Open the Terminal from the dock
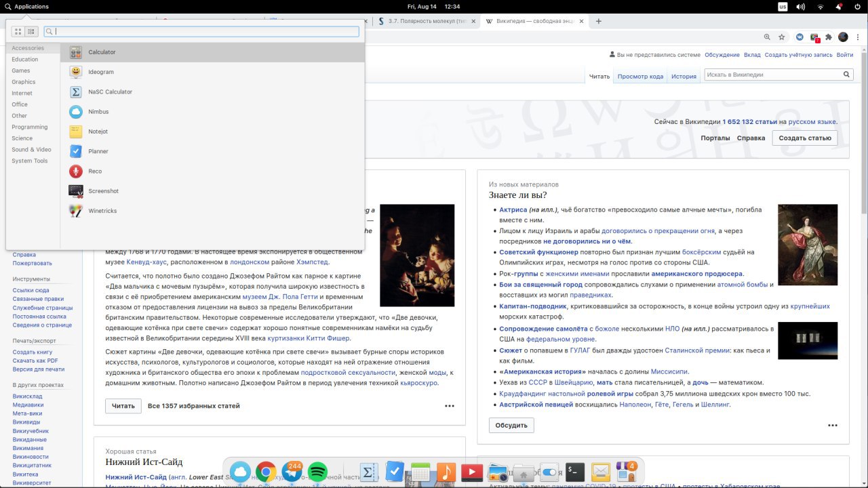The image size is (868, 488). [575, 472]
